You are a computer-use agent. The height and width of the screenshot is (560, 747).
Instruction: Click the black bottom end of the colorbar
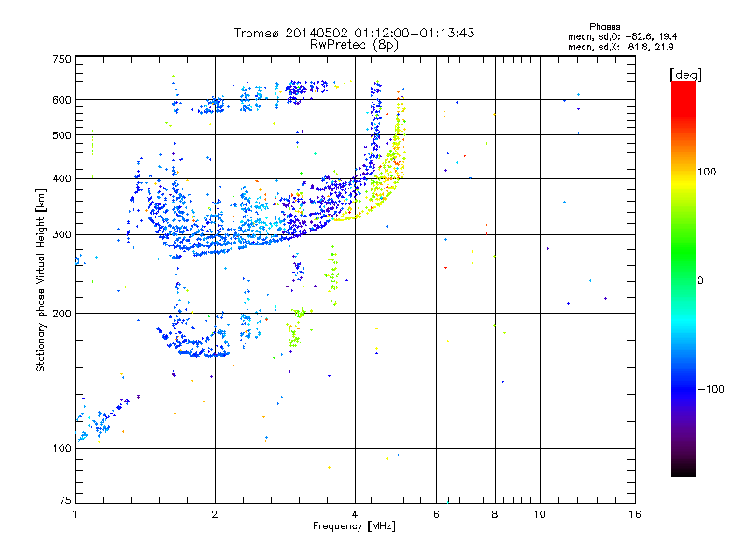[x=684, y=470]
